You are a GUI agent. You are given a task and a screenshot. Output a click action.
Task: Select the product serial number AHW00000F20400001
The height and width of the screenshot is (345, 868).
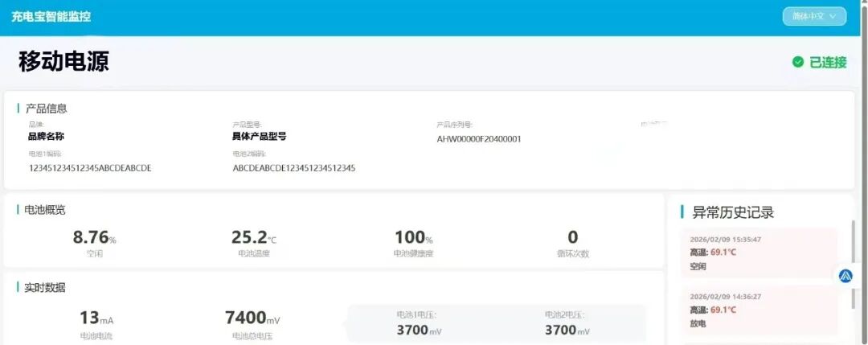point(478,139)
